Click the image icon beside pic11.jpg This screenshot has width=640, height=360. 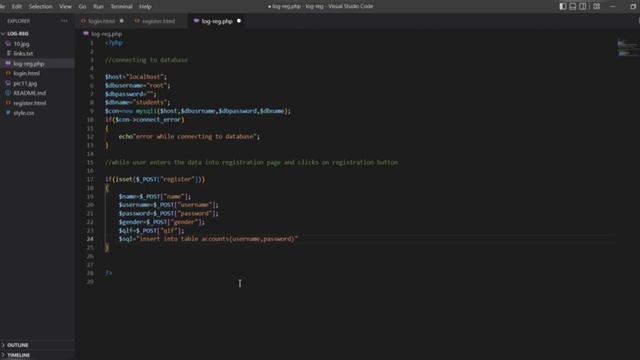(8, 83)
